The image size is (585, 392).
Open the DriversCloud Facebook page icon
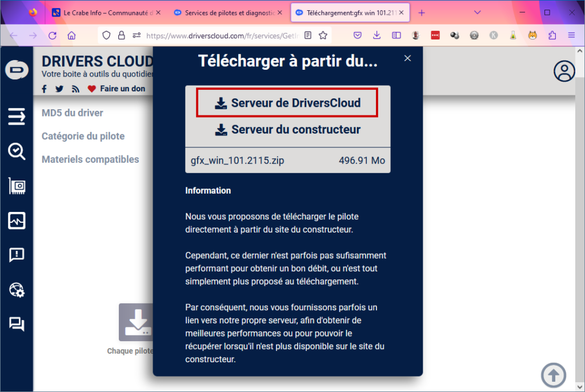tap(45, 89)
